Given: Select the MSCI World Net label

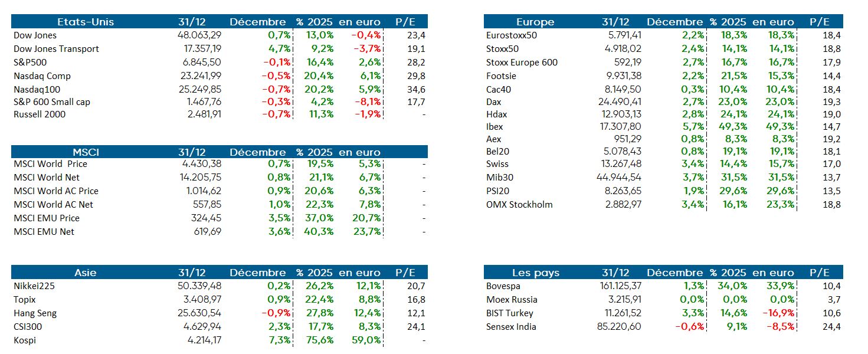Looking at the screenshot, I should click(x=47, y=178).
